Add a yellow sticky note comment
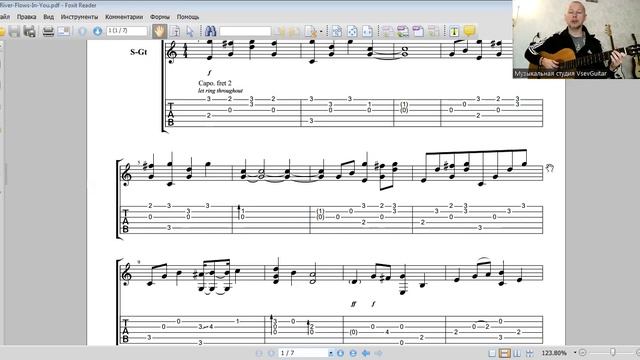Screen dimensions: 640x360 (x=469, y=31)
